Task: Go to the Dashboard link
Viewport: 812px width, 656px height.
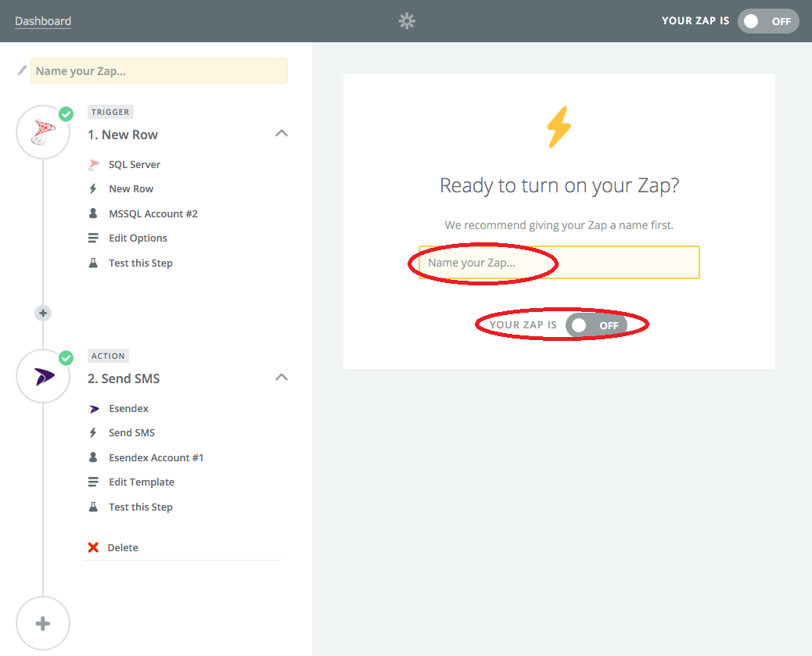Action: point(43,21)
